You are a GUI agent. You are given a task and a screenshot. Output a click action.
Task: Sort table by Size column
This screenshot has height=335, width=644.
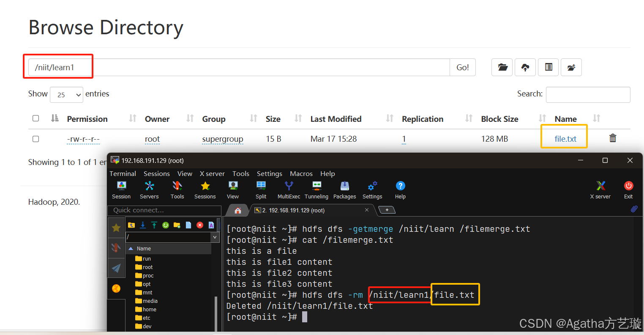pos(273,119)
